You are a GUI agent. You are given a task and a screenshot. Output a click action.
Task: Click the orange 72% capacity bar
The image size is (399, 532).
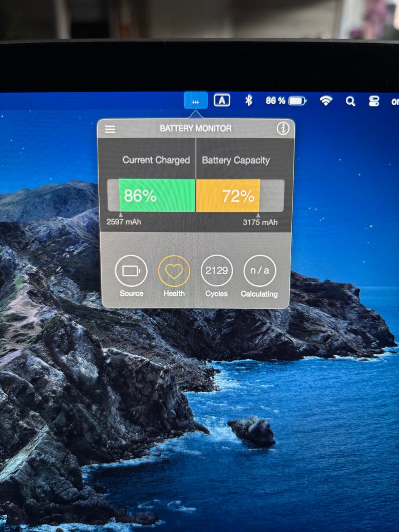click(228, 196)
